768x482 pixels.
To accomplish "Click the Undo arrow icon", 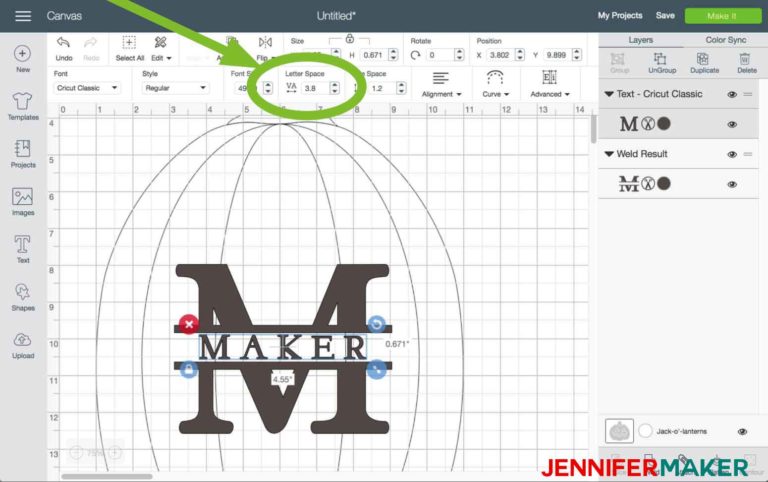I will click(x=64, y=43).
